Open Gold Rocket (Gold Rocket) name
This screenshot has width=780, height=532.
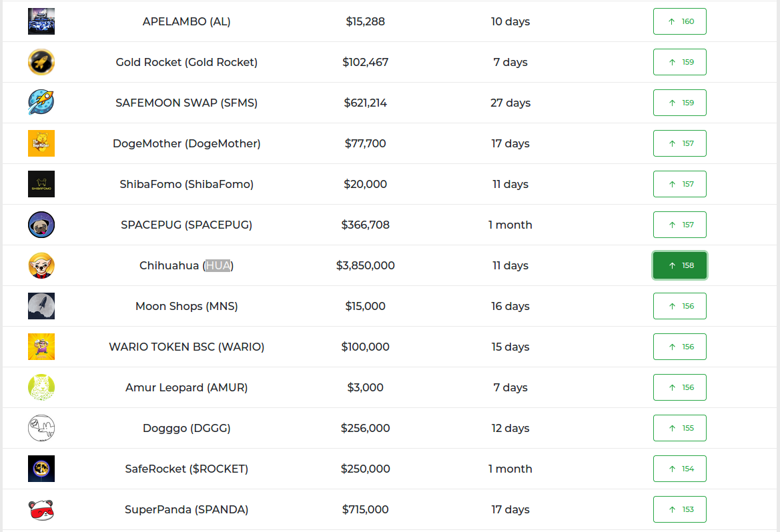point(187,62)
